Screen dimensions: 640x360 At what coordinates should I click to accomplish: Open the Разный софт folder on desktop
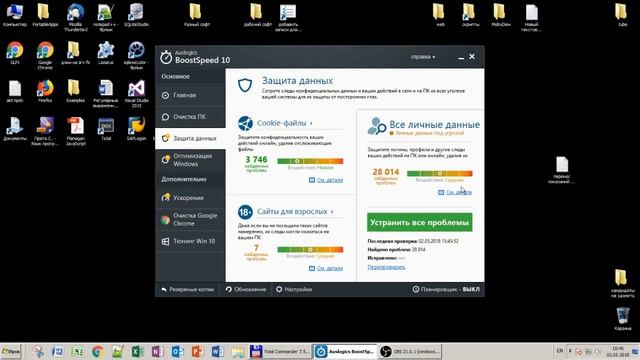(x=196, y=16)
